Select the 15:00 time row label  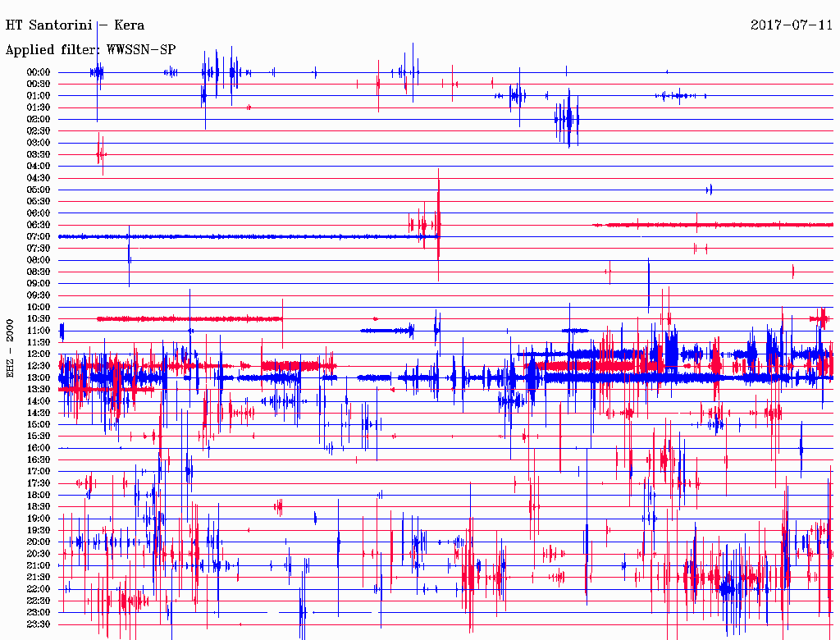[x=39, y=424]
